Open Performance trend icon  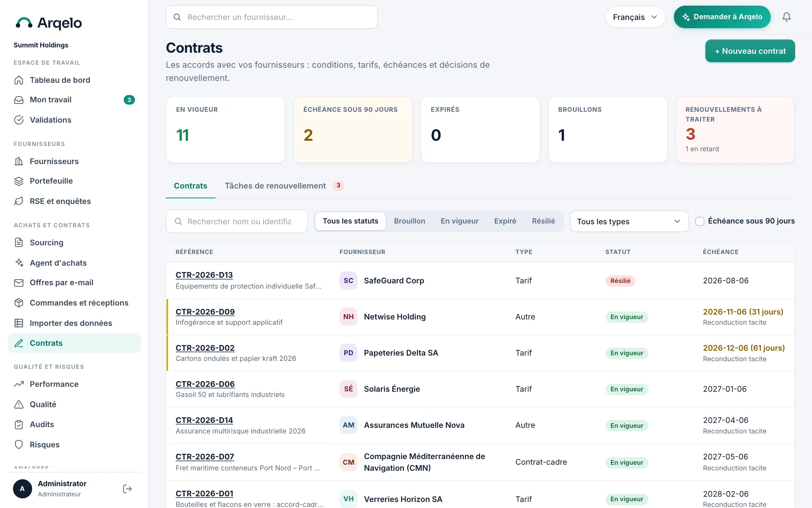pos(19,384)
